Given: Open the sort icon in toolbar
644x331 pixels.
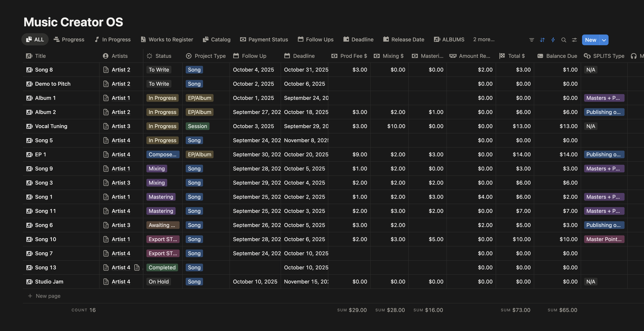Looking at the screenshot, I should point(542,40).
